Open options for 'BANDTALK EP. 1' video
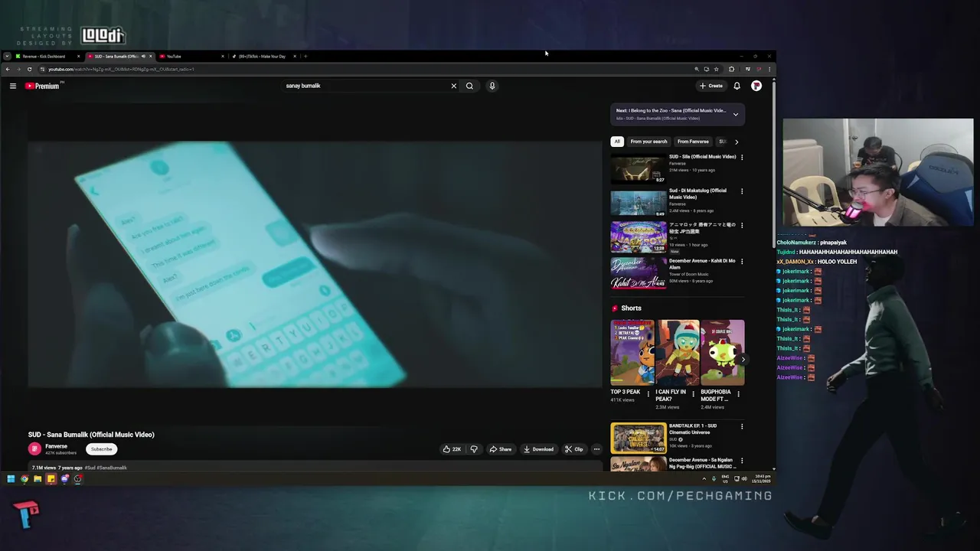 pos(741,426)
